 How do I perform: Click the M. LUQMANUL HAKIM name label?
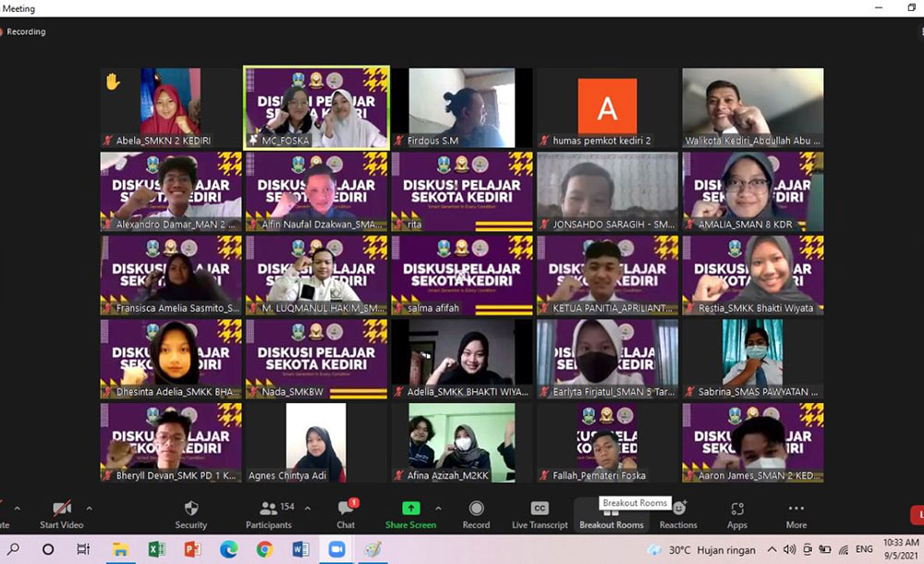[x=322, y=308]
